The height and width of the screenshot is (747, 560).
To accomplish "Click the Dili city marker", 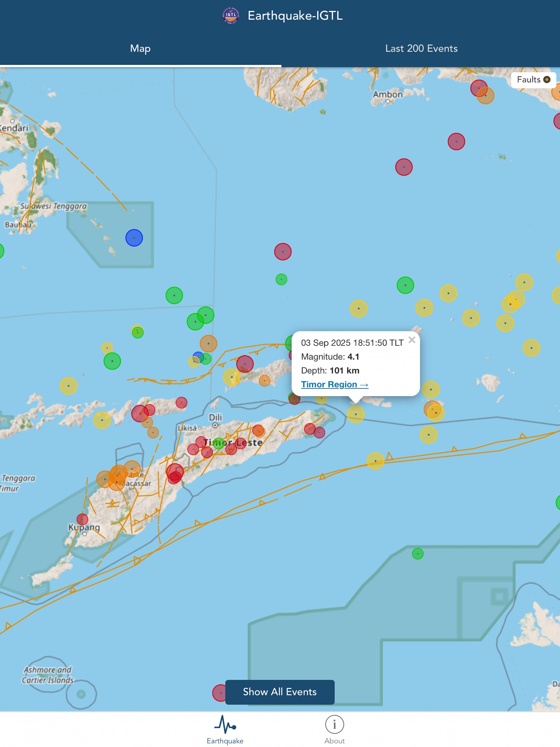I will tap(215, 426).
